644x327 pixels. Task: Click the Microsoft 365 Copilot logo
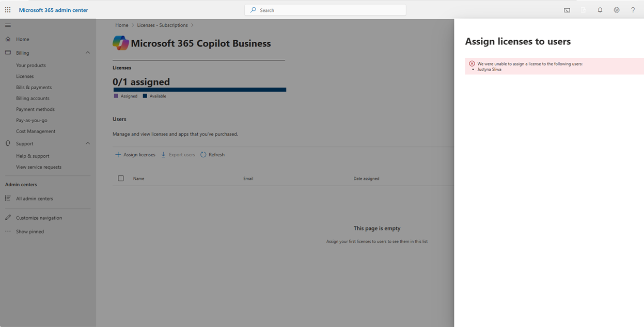pyautogui.click(x=121, y=43)
